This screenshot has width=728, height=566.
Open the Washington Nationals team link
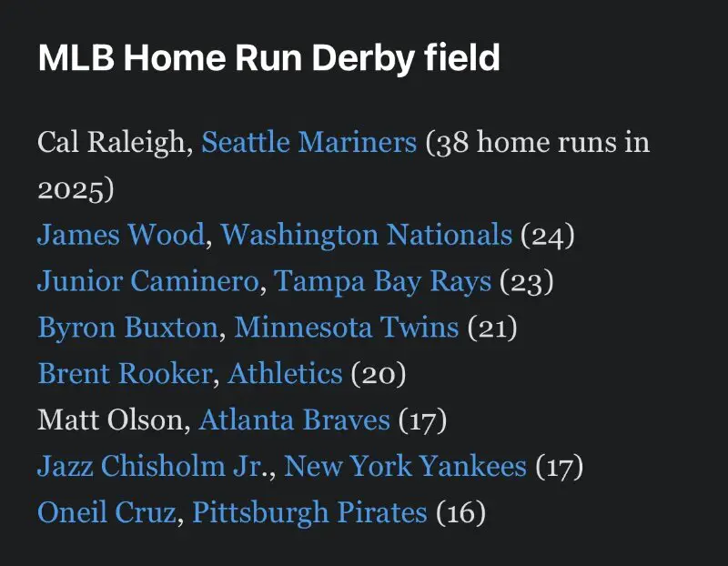(366, 235)
